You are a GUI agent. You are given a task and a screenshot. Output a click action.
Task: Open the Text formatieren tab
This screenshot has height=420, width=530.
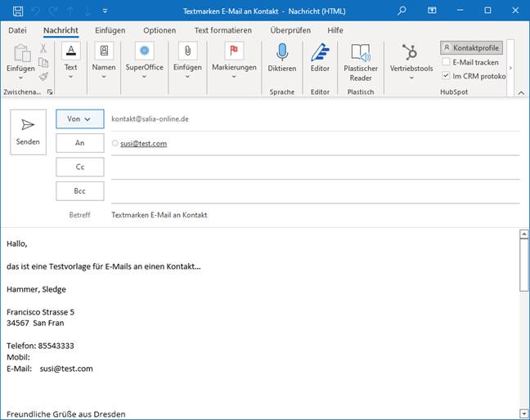222,30
